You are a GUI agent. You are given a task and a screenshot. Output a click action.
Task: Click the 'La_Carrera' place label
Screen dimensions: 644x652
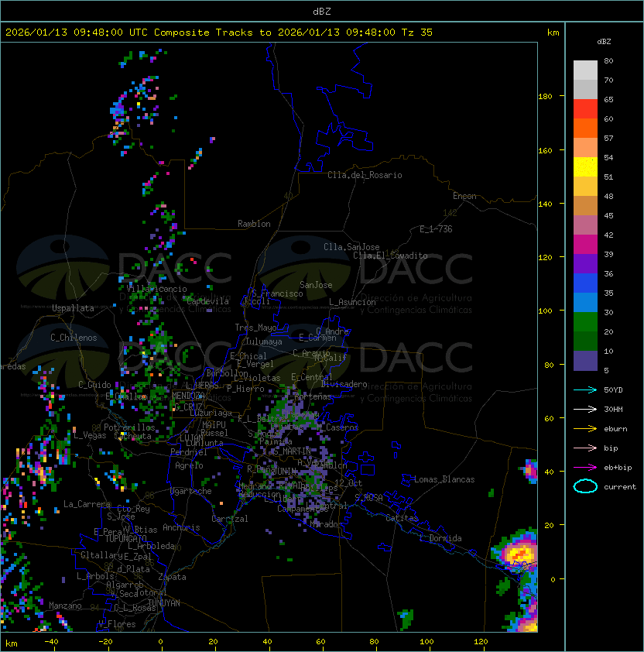(x=87, y=504)
